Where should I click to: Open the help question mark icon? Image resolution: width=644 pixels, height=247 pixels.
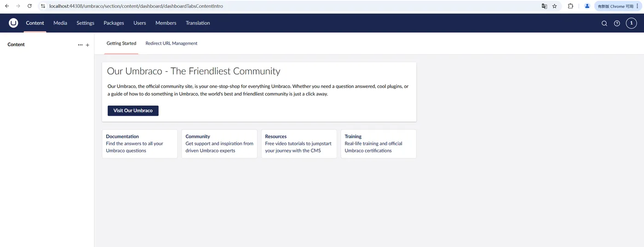[x=617, y=24]
